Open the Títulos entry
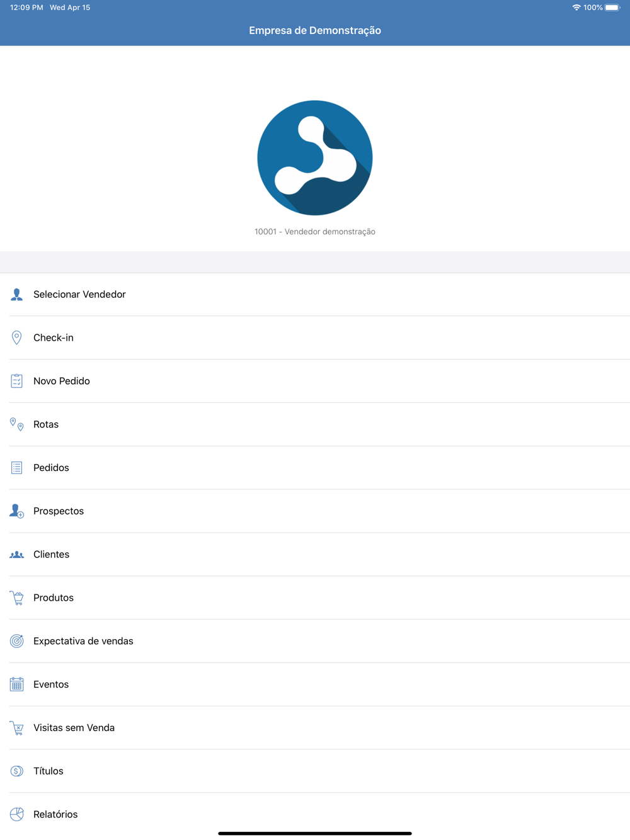630x840 pixels. (315, 771)
